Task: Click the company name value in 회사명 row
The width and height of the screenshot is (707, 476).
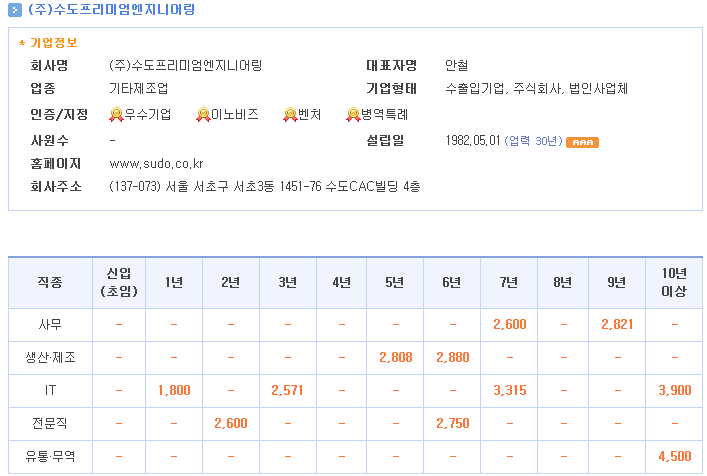Action: pyautogui.click(x=185, y=66)
